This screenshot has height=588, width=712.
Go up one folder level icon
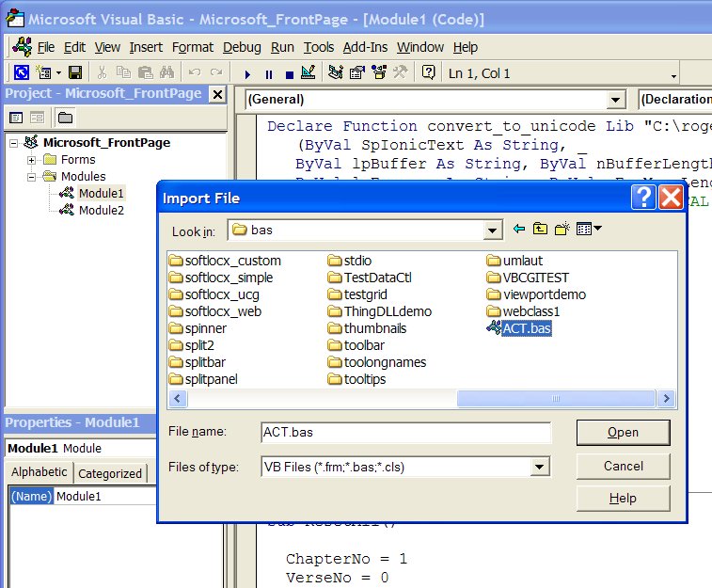pos(540,229)
